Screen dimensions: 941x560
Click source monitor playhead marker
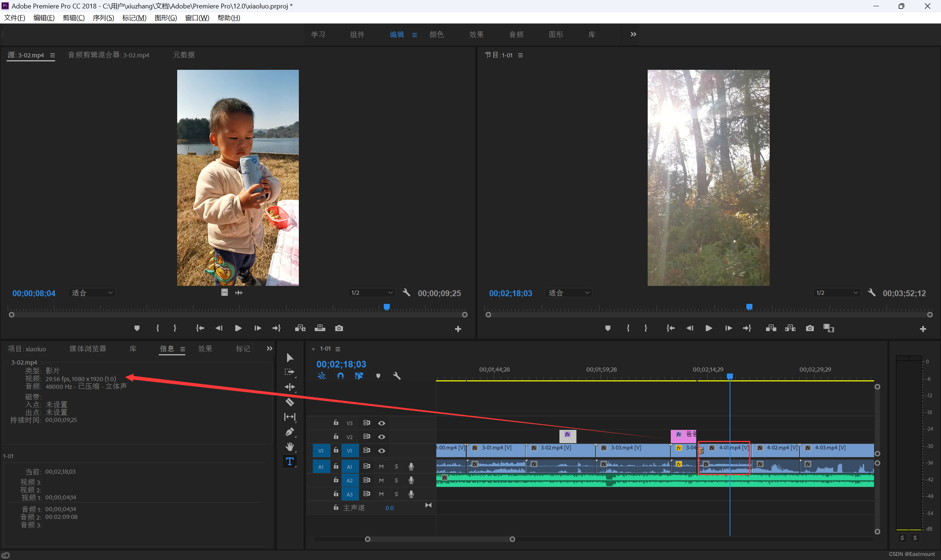(x=387, y=307)
